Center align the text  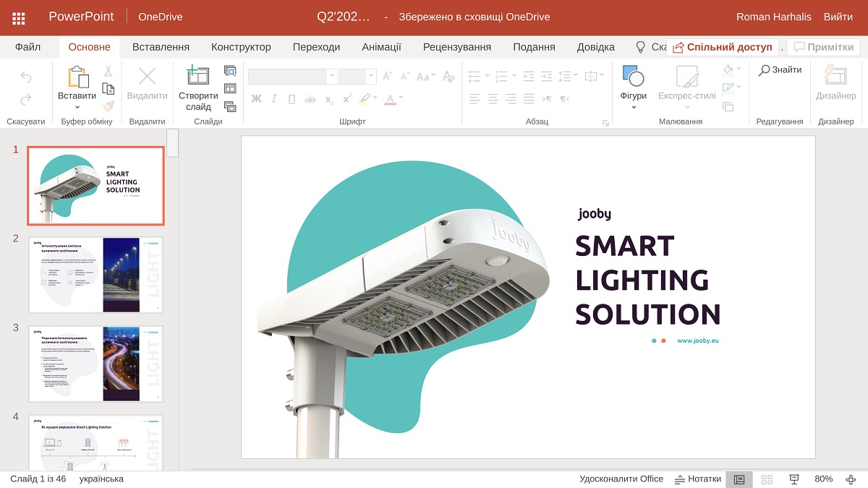493,99
